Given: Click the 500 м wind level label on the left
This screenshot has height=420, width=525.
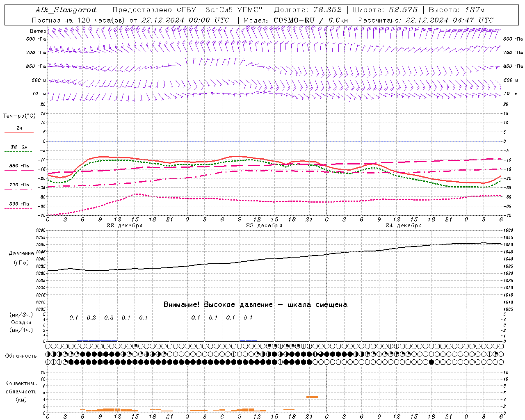Looking at the screenshot, I should (39, 80).
